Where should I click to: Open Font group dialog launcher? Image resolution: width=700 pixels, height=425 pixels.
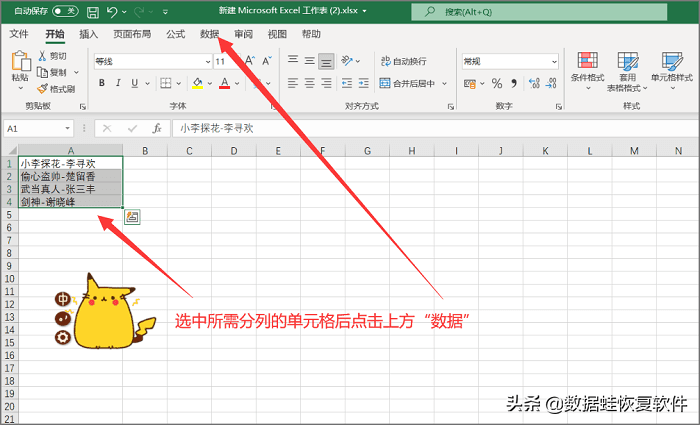tap(273, 107)
